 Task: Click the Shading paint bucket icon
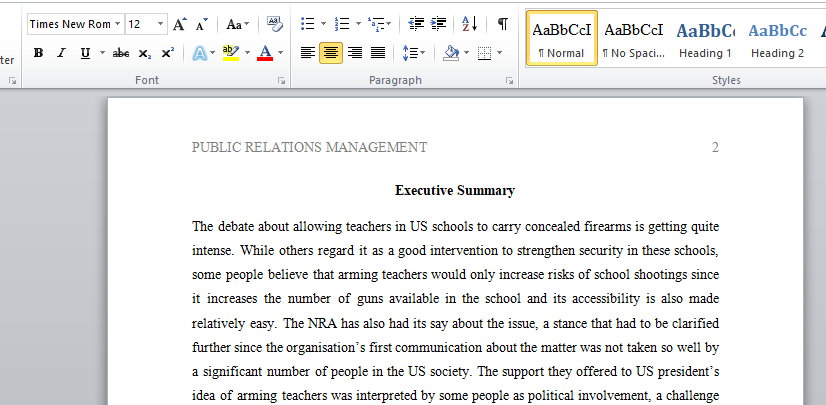(451, 53)
